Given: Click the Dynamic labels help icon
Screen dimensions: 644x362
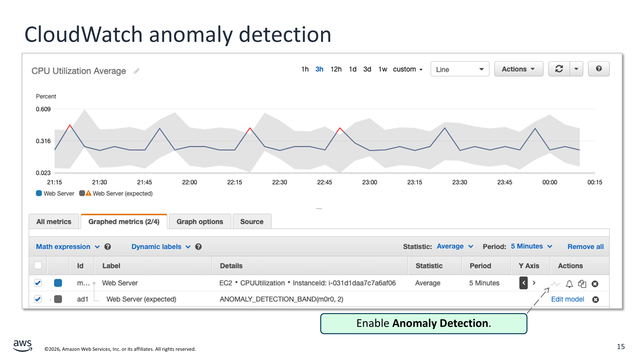Looking at the screenshot, I should (199, 247).
